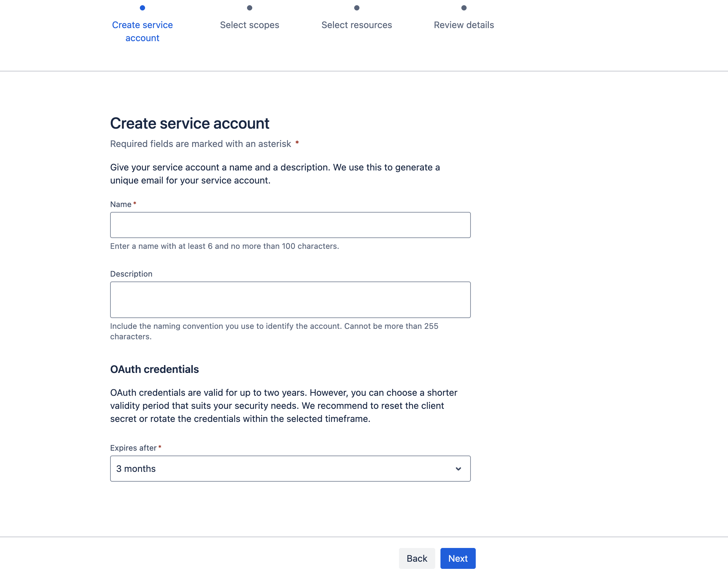Expand the credential validity period selector
The width and height of the screenshot is (728, 578).
[x=290, y=469]
